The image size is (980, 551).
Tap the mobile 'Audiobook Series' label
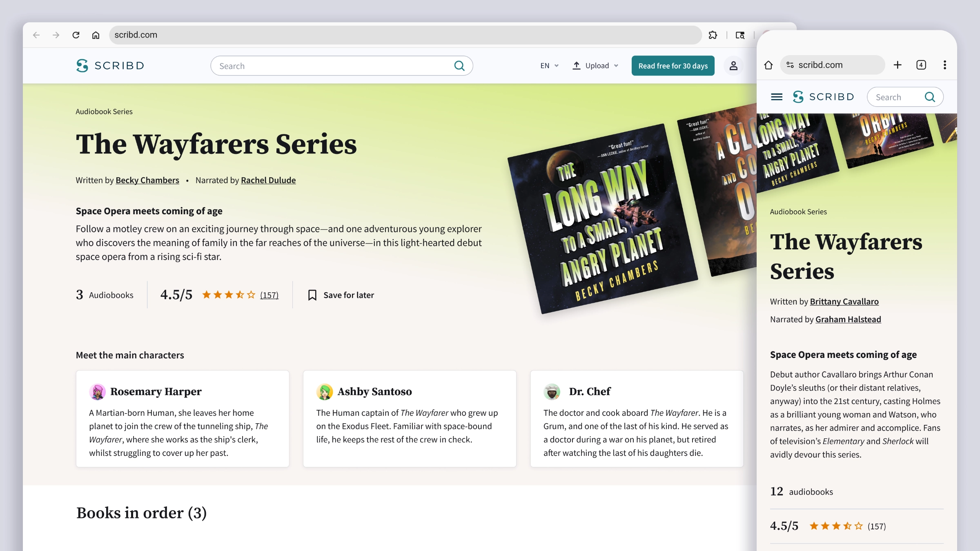(x=798, y=212)
